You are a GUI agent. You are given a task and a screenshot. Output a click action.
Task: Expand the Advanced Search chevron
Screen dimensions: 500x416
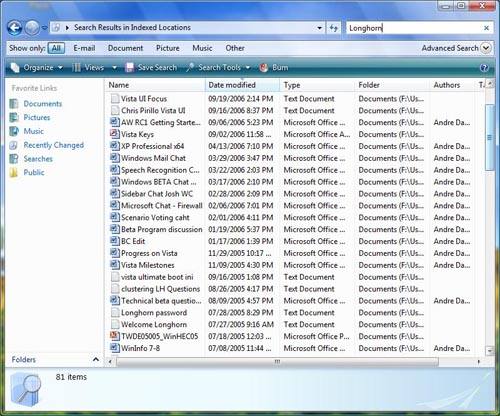[x=486, y=48]
